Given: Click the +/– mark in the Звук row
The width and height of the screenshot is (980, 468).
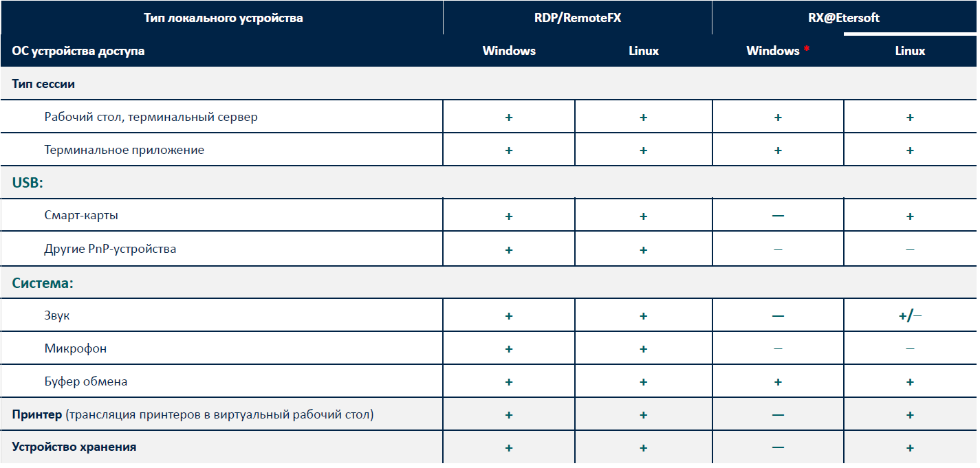Looking at the screenshot, I should pyautogui.click(x=909, y=316).
